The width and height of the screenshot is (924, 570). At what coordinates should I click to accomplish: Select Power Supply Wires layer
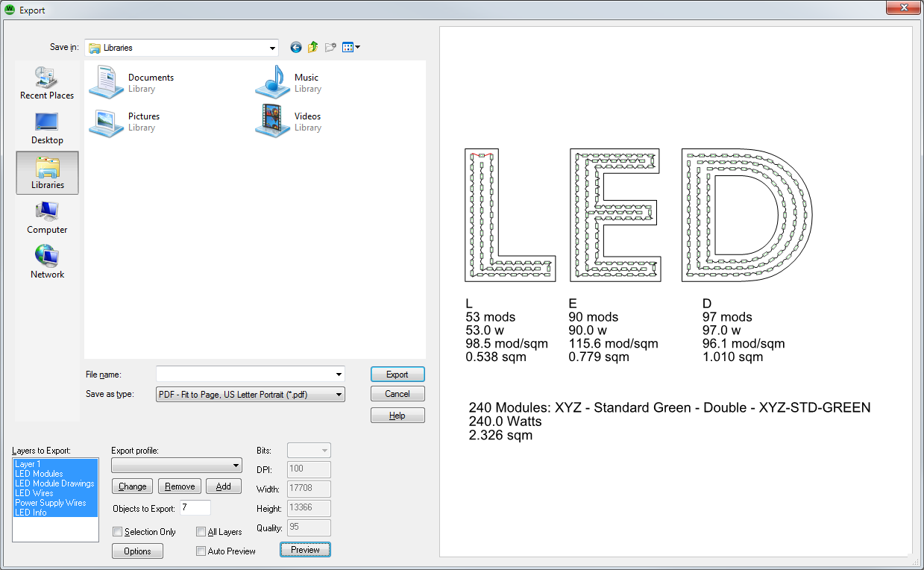[x=51, y=503]
